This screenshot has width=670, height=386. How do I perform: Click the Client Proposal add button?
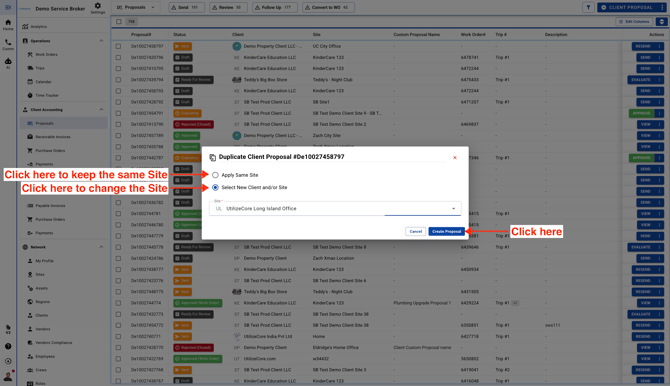coord(627,7)
